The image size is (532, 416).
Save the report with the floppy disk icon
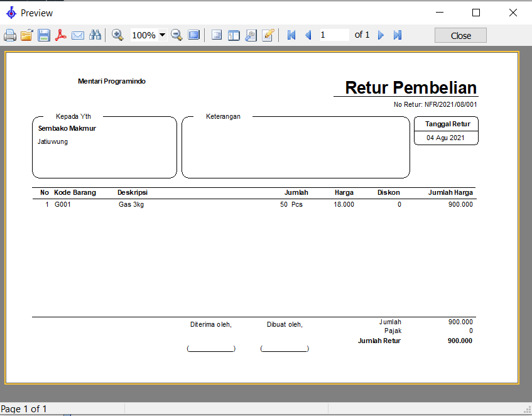click(44, 35)
